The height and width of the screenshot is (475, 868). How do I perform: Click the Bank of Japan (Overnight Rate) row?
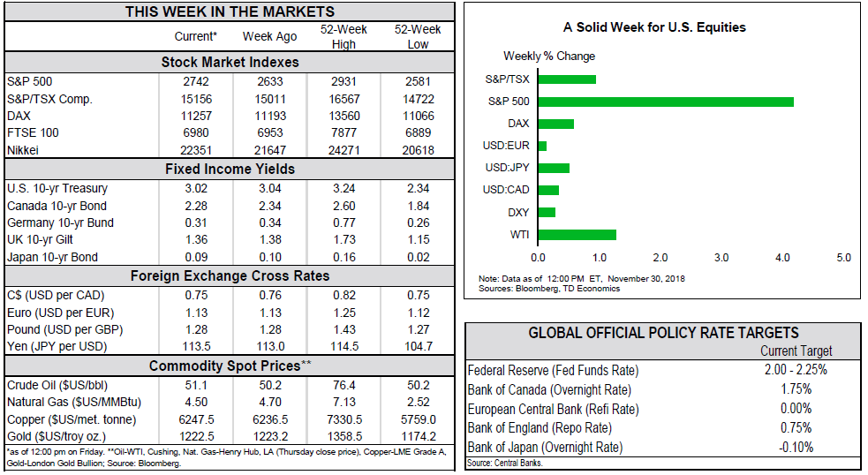pos(545,448)
